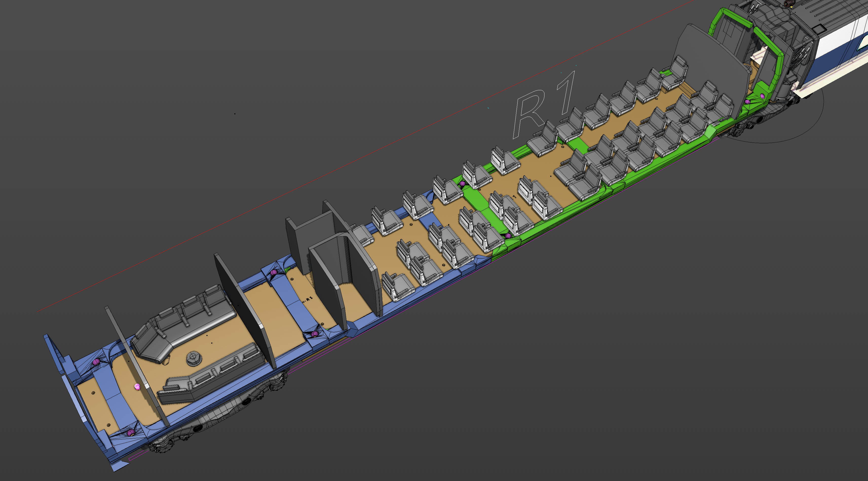Click the bright pink bolt marker in the lounge
Viewport: 868px width, 481px height.
pos(137,387)
